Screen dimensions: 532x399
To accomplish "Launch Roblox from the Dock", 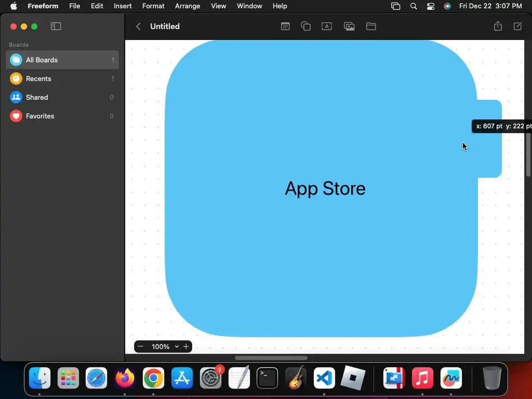I will (353, 378).
